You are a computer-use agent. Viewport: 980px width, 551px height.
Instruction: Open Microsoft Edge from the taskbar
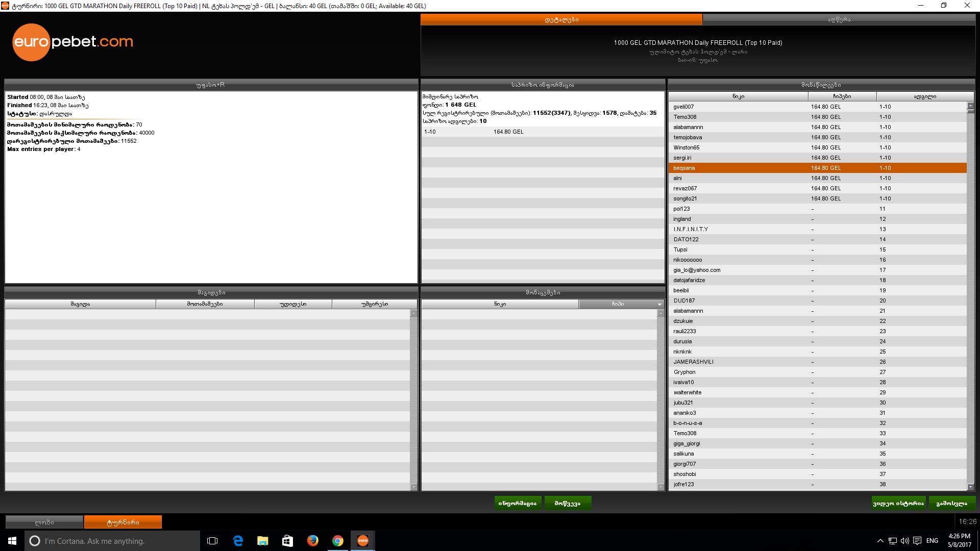238,541
